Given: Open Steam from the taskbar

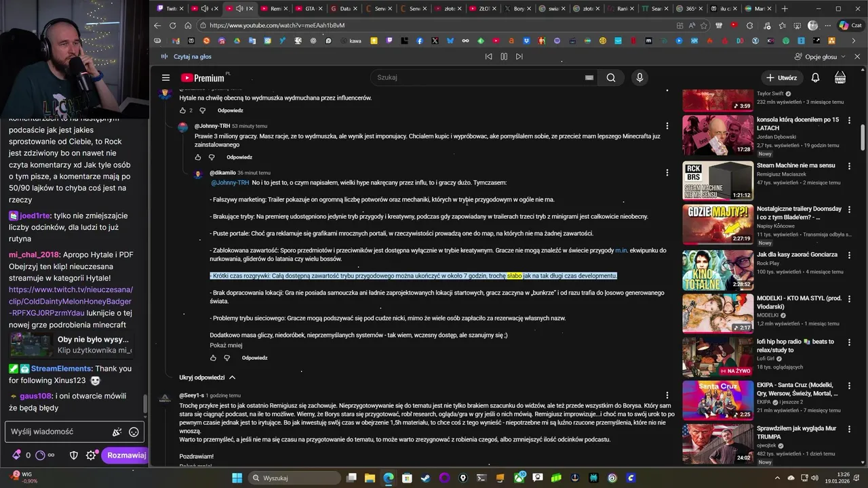Looking at the screenshot, I should point(425,478).
